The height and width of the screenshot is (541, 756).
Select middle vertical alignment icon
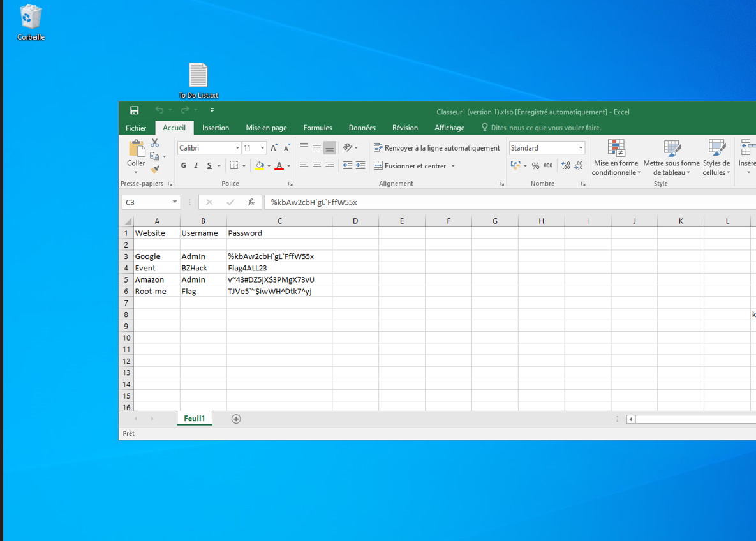(317, 147)
